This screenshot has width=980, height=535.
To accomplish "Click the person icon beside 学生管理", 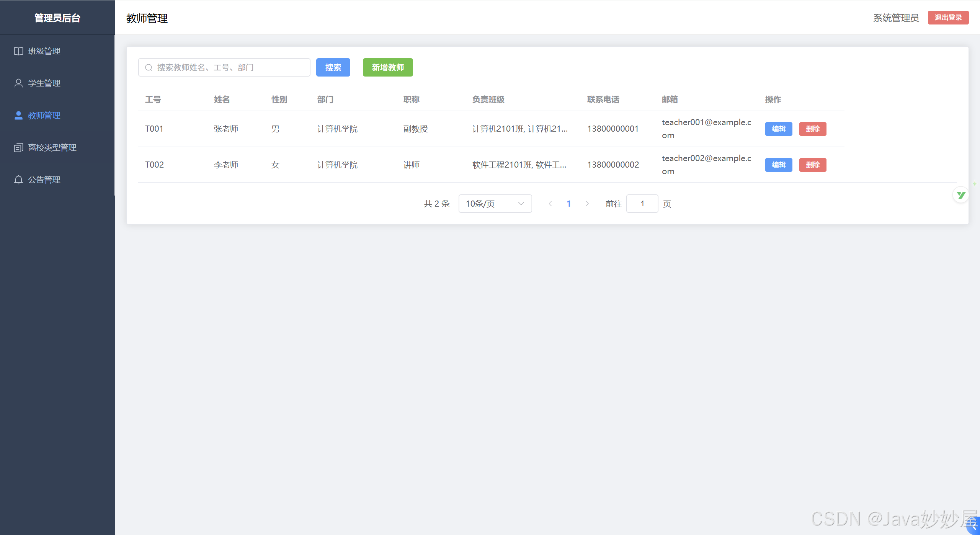I will coord(18,83).
